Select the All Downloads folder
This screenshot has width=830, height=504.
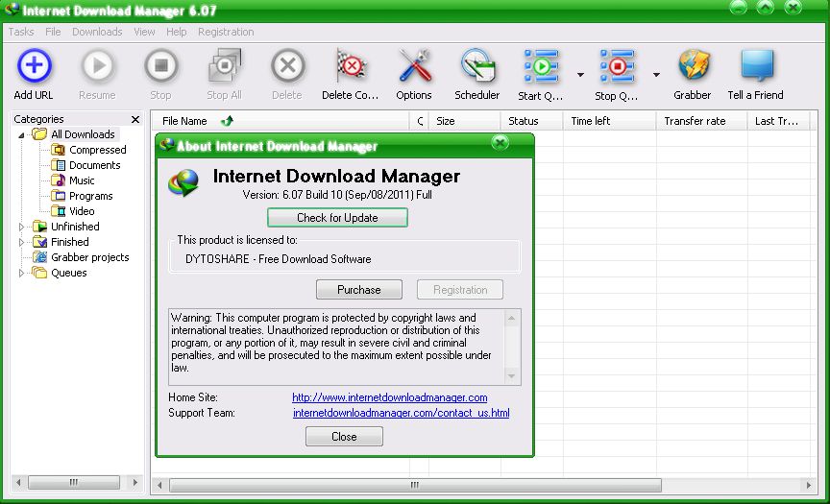84,134
